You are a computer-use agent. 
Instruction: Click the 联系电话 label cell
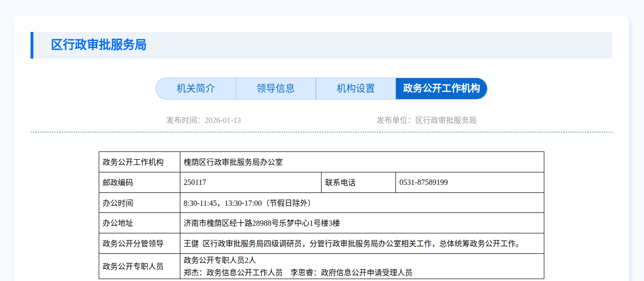(x=341, y=182)
